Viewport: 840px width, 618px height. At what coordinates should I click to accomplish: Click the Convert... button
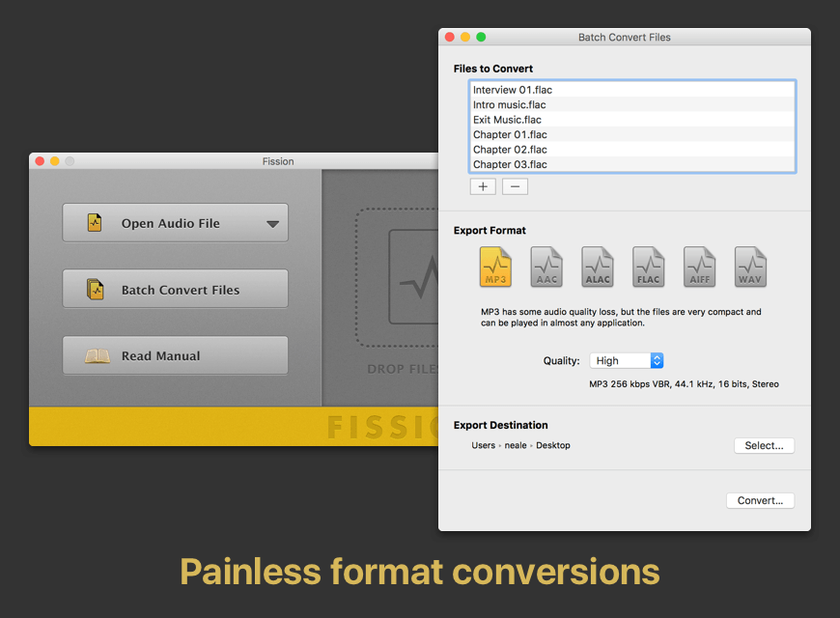click(x=760, y=500)
